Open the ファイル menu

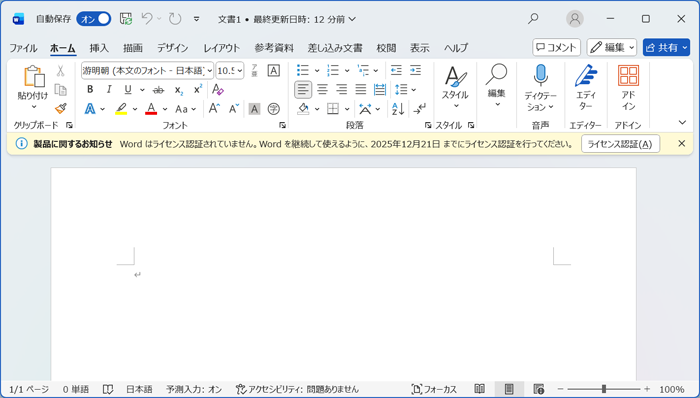(x=23, y=48)
